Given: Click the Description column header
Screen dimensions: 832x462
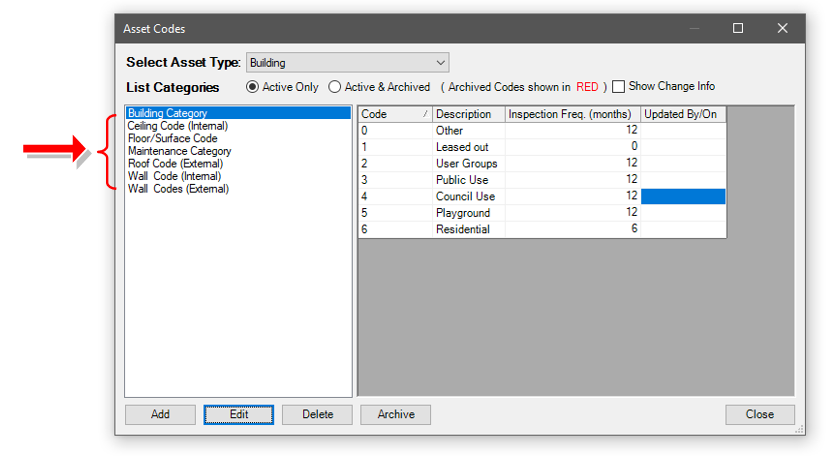Looking at the screenshot, I should pyautogui.click(x=468, y=114).
